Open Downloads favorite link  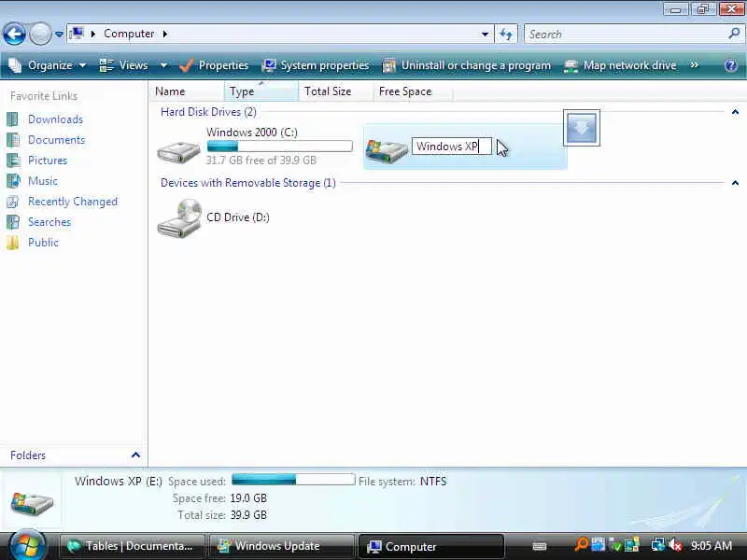(x=55, y=119)
